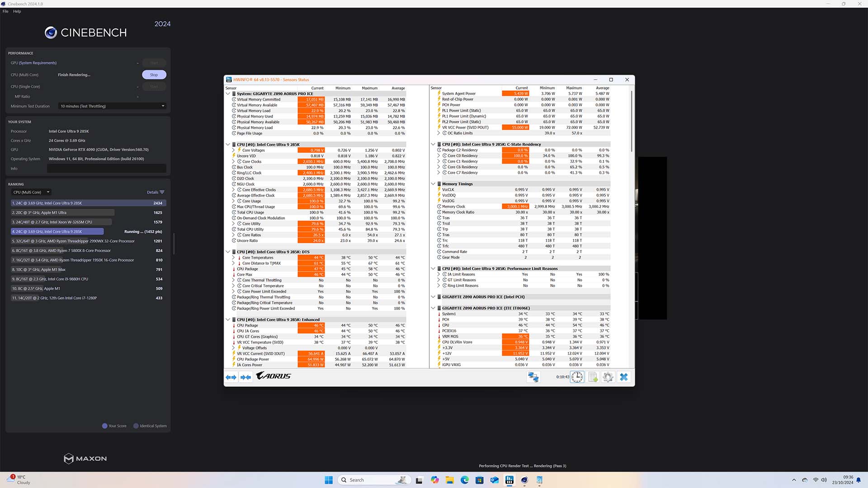The height and width of the screenshot is (488, 868).
Task: Open notifications bell icon
Action: click(859, 480)
